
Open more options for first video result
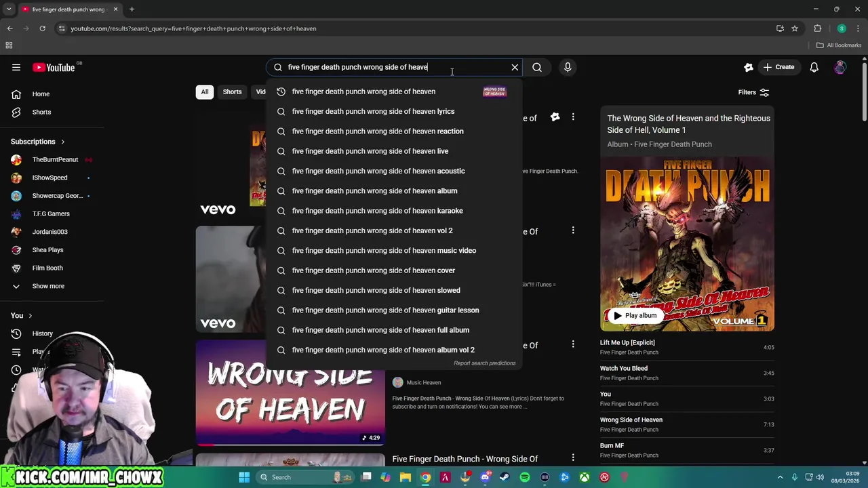[573, 117]
